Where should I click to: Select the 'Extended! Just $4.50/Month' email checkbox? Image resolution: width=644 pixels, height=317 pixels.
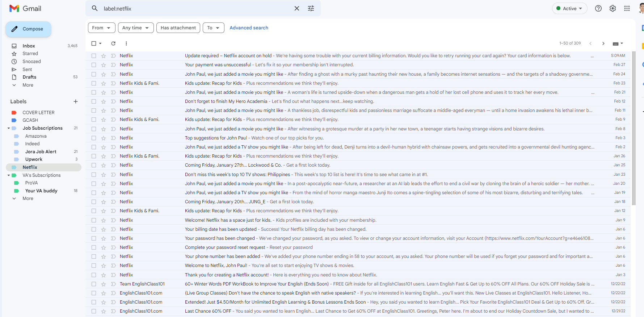94,302
